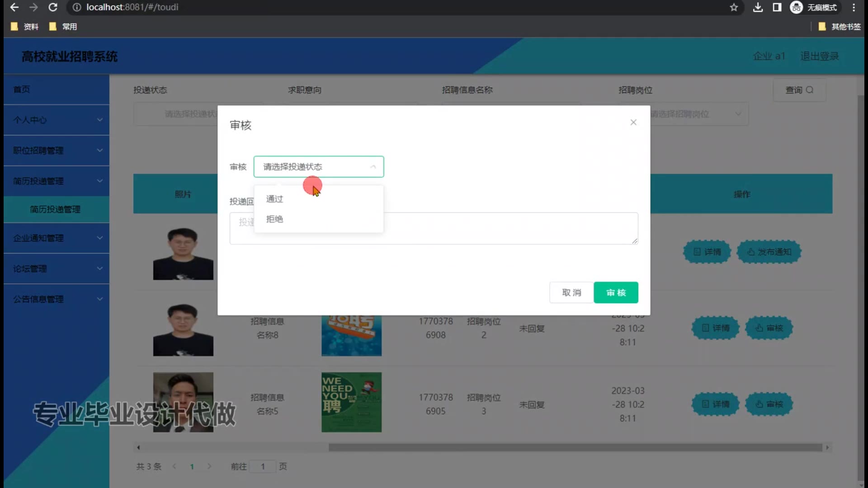Click 审核 button for 名称5 row

tap(769, 404)
